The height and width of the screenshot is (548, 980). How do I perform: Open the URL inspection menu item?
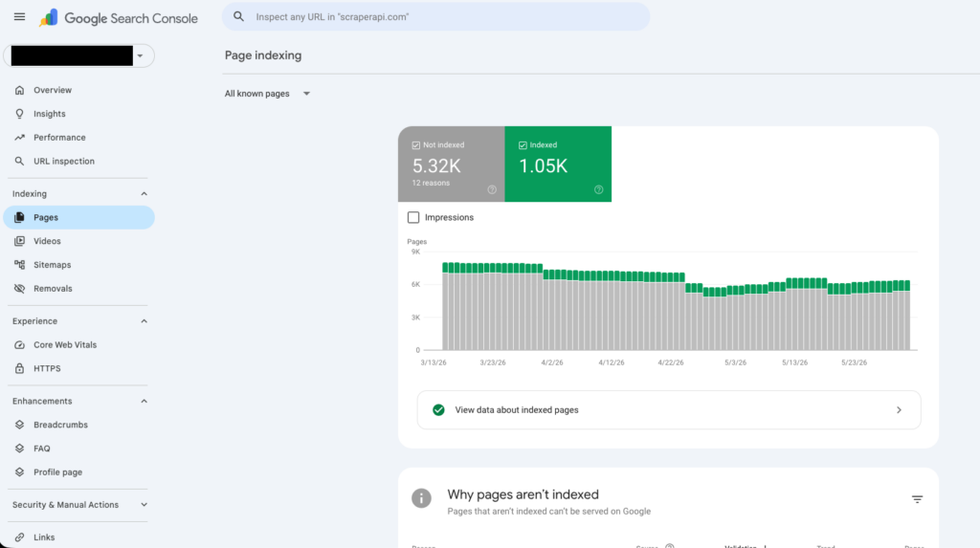[x=78, y=162]
